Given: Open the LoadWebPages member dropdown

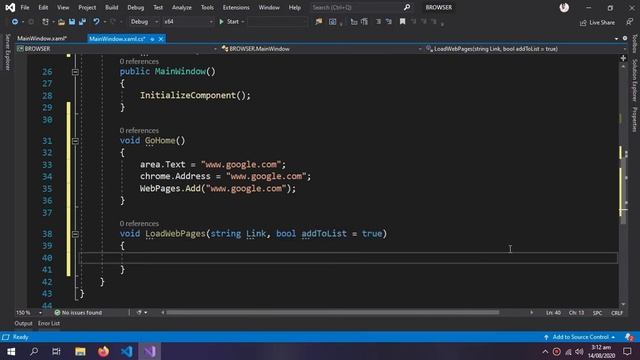Looking at the screenshot, I should [x=526, y=49].
